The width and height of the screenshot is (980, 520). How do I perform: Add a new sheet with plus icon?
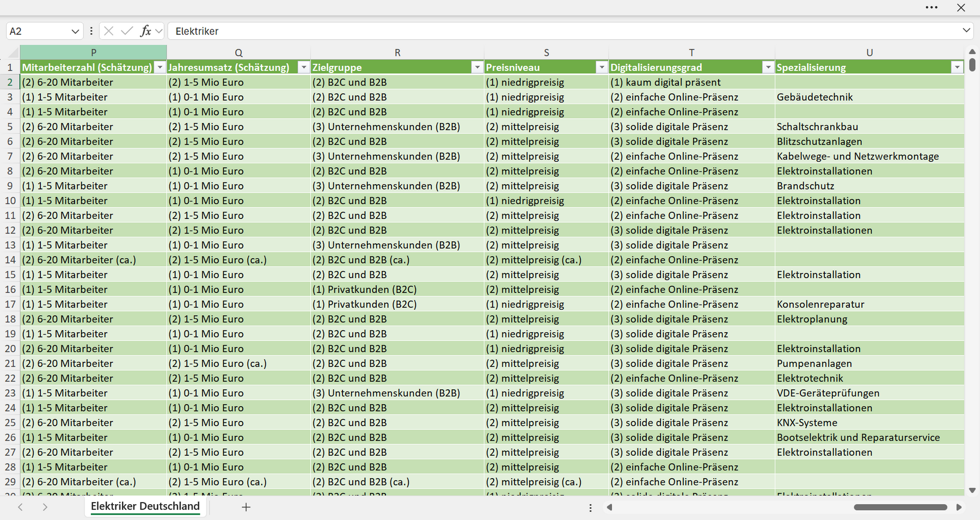pyautogui.click(x=246, y=507)
